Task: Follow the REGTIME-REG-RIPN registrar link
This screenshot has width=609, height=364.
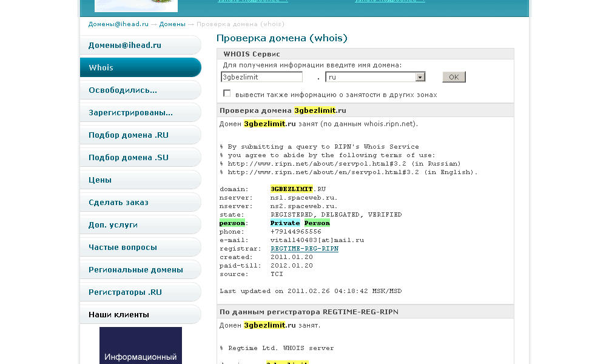Action: tap(304, 249)
